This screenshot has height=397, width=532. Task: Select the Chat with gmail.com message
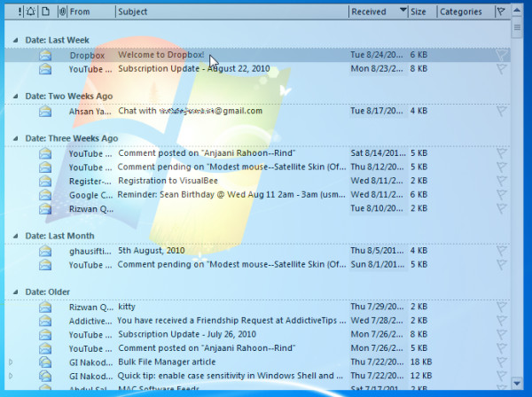190,111
